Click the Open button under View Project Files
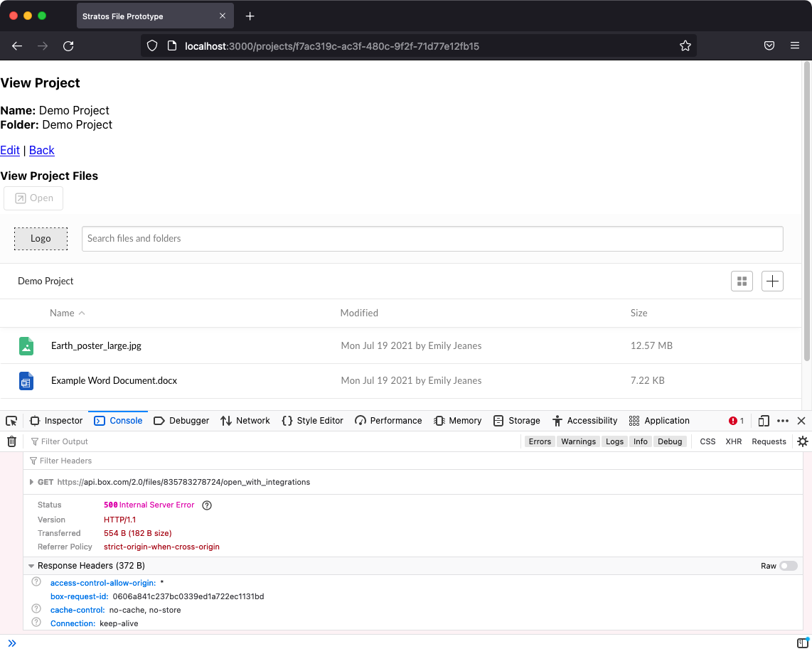This screenshot has height=666, width=812. point(33,199)
